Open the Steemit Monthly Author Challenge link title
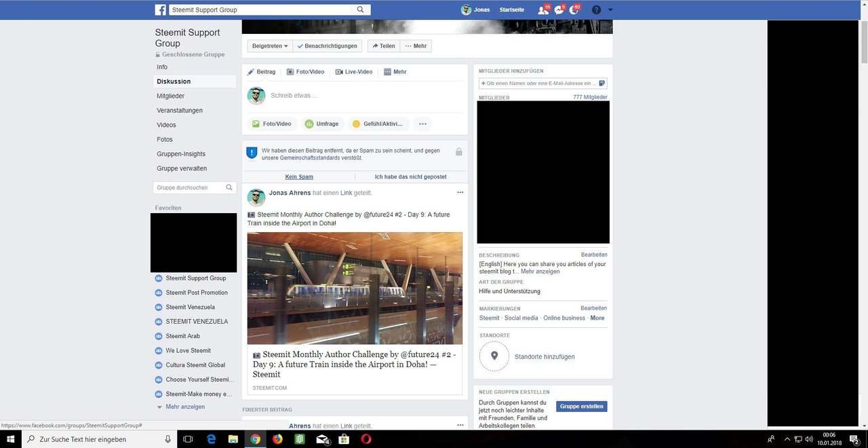The height and width of the screenshot is (448, 868). pos(354,365)
